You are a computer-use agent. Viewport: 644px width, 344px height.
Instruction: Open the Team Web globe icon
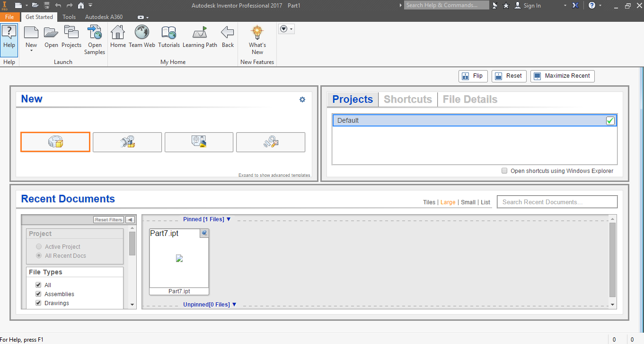(142, 32)
